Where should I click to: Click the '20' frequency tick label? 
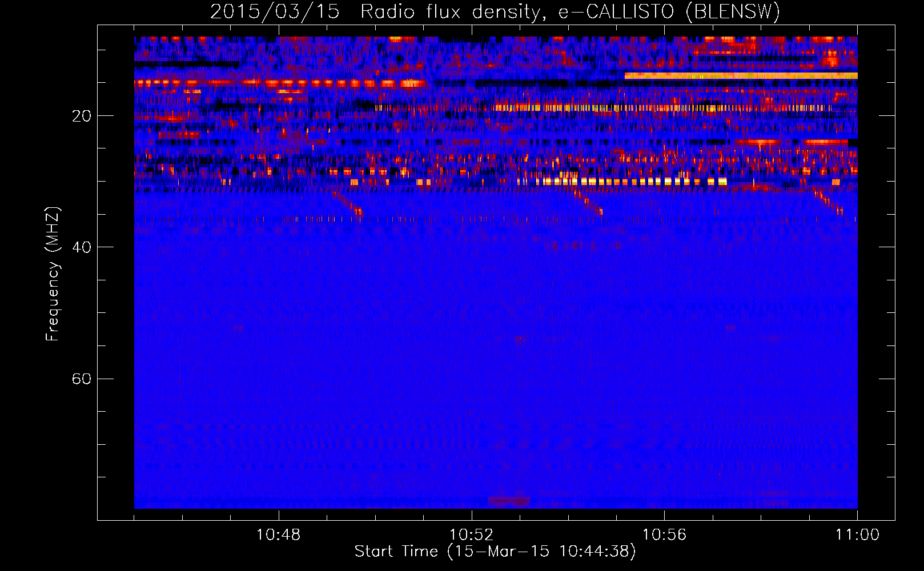click(x=81, y=116)
